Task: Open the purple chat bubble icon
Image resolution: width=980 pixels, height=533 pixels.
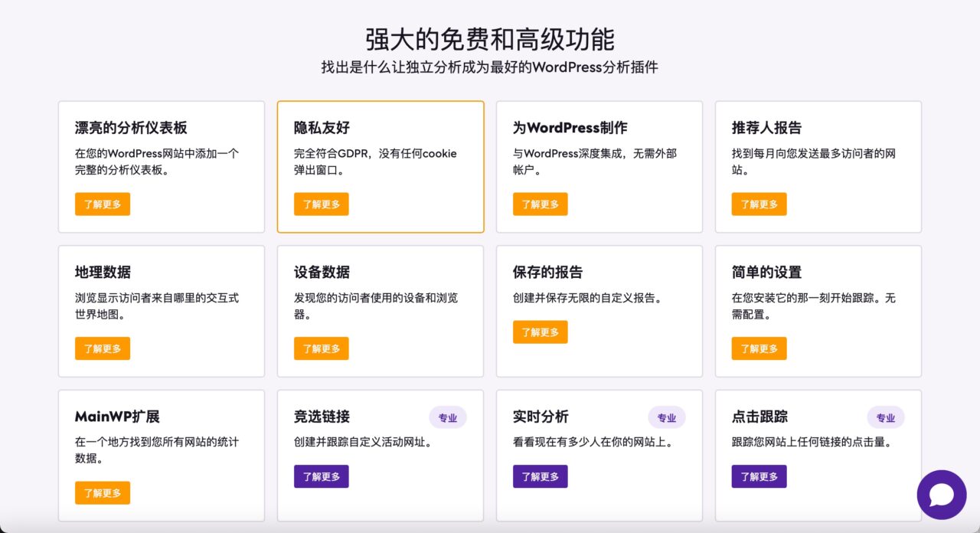Action: point(942,495)
